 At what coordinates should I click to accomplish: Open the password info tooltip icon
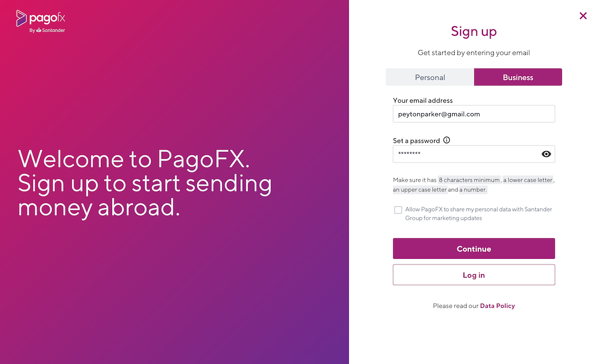pyautogui.click(x=447, y=140)
